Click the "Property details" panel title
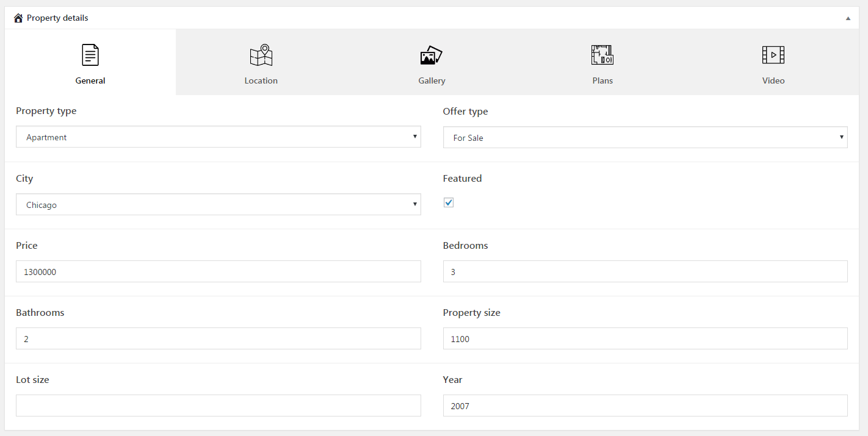 pyautogui.click(x=57, y=18)
